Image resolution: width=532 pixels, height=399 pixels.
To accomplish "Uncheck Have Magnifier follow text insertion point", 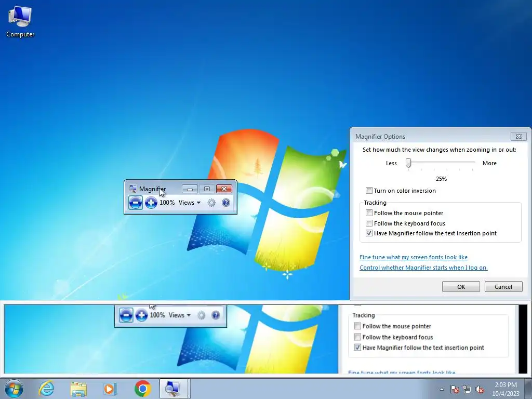I will [x=369, y=233].
